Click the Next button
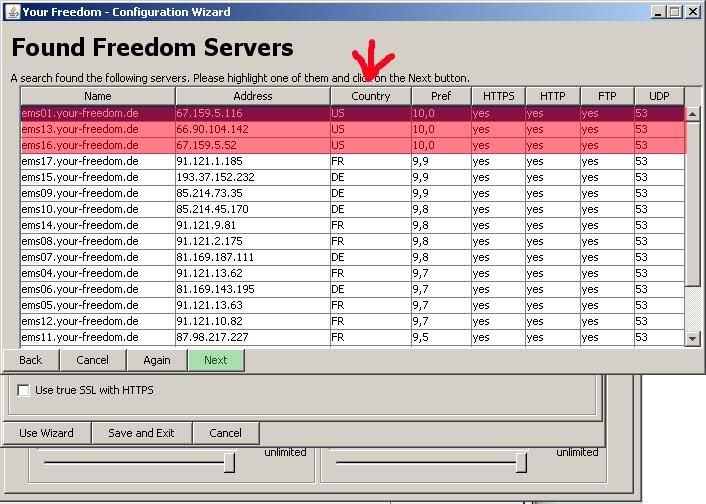Screen dimensions: 706x504 point(216,360)
